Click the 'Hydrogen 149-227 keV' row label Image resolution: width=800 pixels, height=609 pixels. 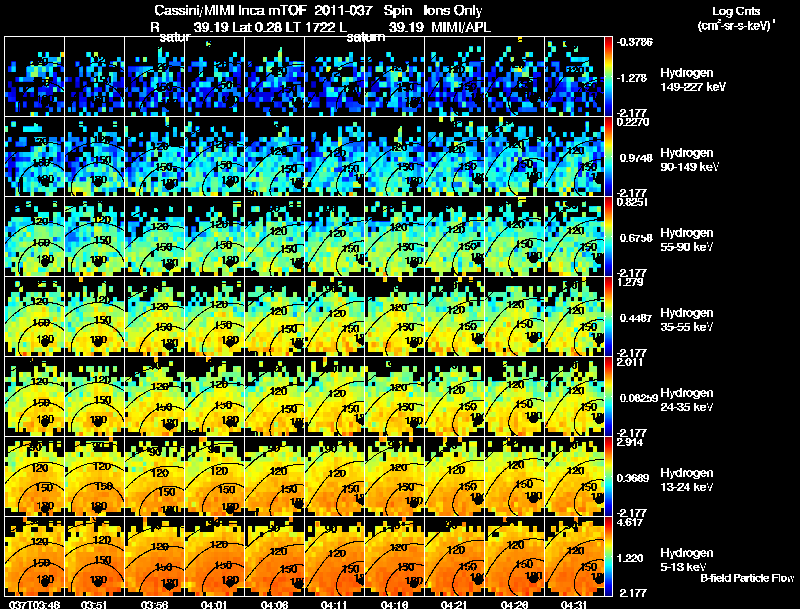[x=693, y=80]
